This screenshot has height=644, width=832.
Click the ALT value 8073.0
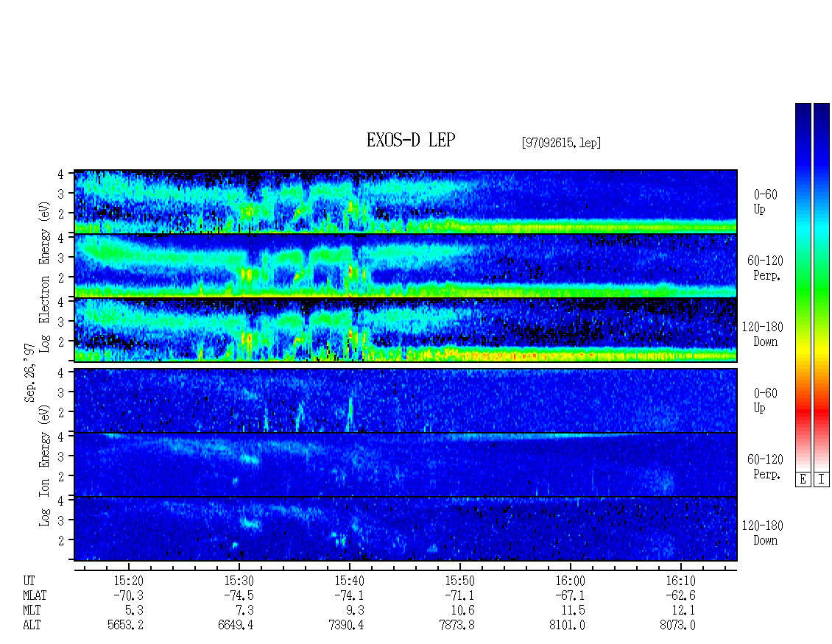(x=677, y=626)
